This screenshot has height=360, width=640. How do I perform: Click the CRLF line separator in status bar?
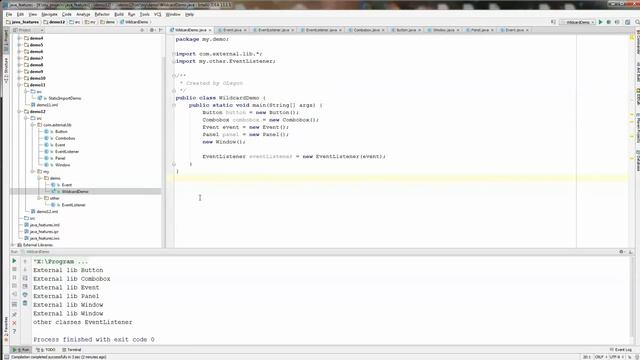(x=599, y=357)
